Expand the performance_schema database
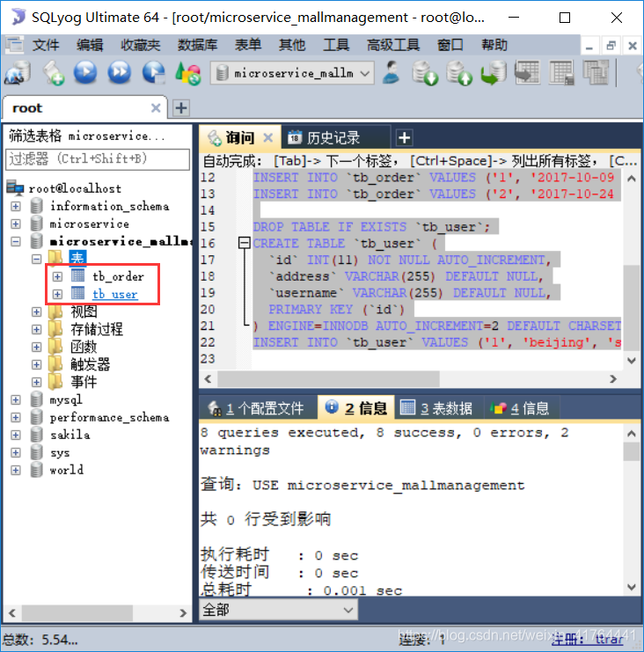This screenshot has height=652, width=644. (16, 417)
